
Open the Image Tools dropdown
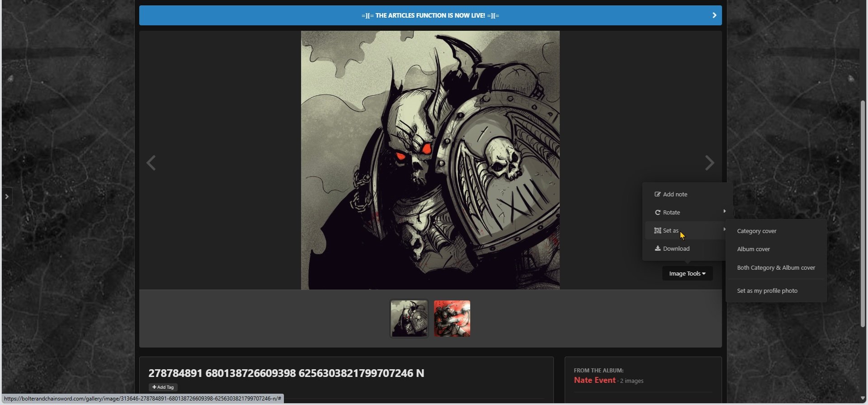[x=687, y=273]
